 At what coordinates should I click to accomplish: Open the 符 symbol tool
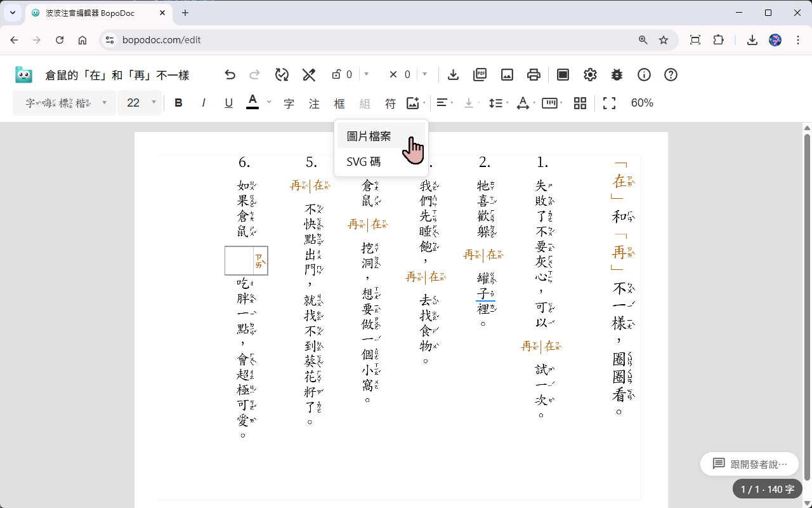click(x=390, y=103)
